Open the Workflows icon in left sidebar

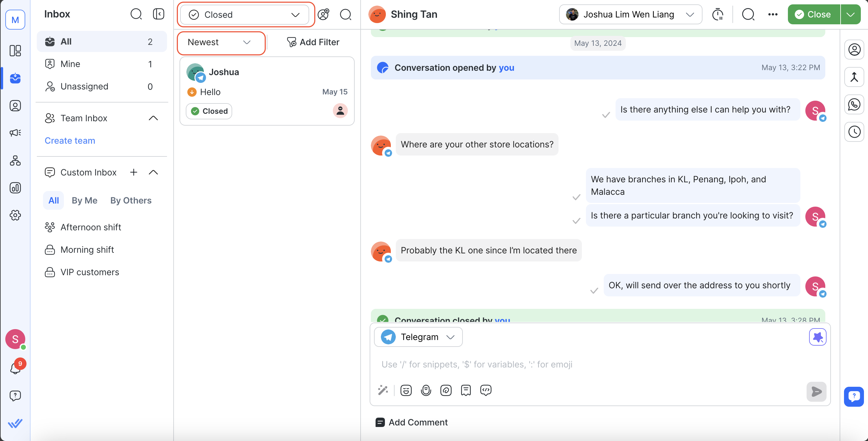[x=15, y=161]
